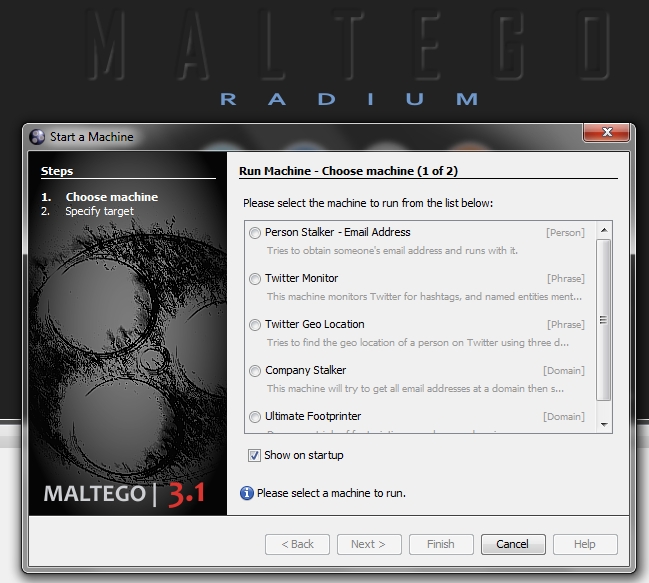
Task: Select the Company Stalker radio option
Action: pyautogui.click(x=256, y=371)
